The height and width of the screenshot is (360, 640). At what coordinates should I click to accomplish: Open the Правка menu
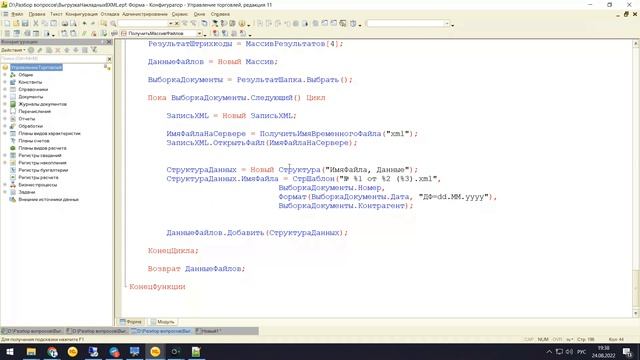pyautogui.click(x=37, y=14)
